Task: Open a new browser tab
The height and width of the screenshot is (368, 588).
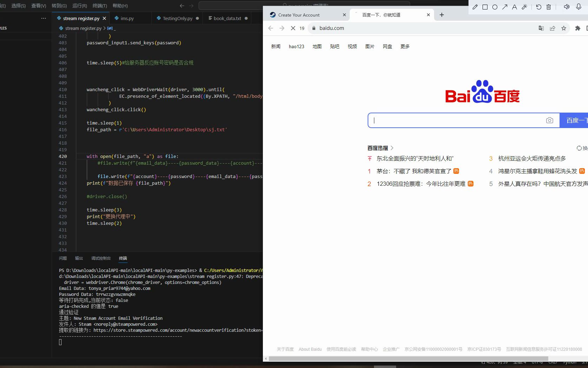Action: 442,15
